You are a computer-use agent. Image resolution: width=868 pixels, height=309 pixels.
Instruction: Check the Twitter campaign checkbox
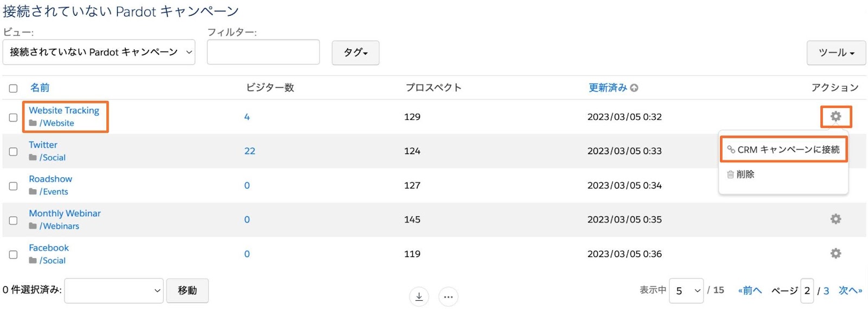(x=13, y=152)
